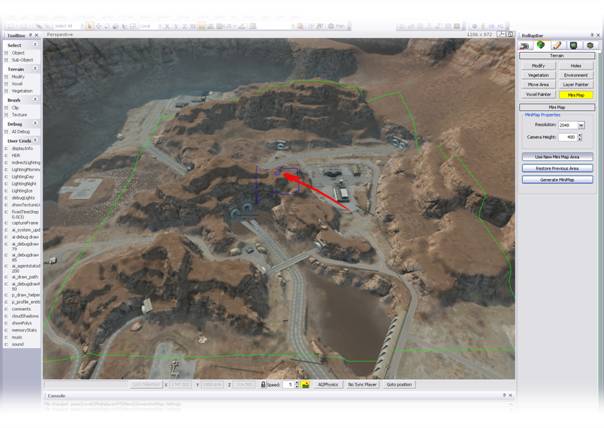The width and height of the screenshot is (604, 428).
Task: Choose Texture under ToolBox Brush group
Action: coord(19,115)
